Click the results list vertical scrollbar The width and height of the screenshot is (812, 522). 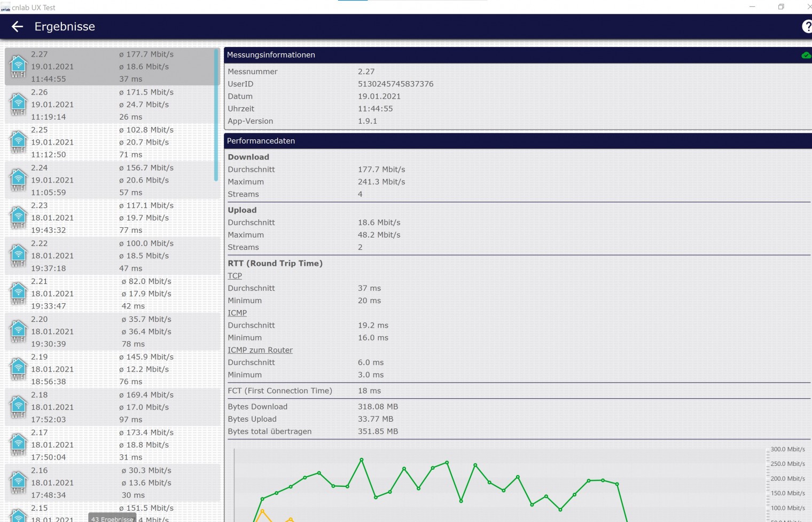coord(216,115)
